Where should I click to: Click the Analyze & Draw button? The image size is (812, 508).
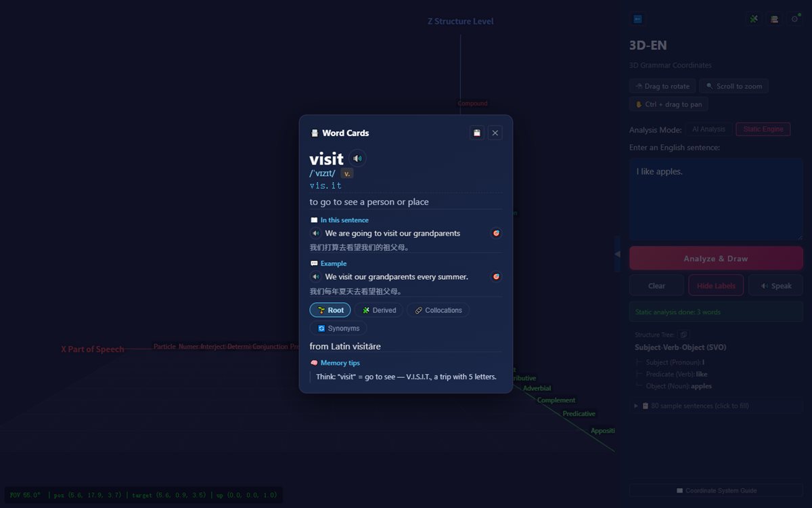[716, 258]
